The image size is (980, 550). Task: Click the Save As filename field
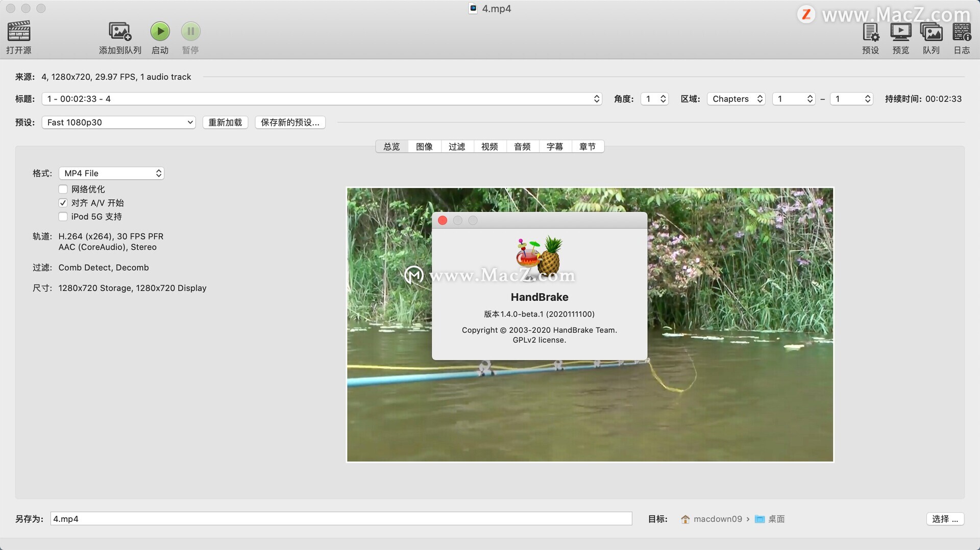(x=341, y=519)
